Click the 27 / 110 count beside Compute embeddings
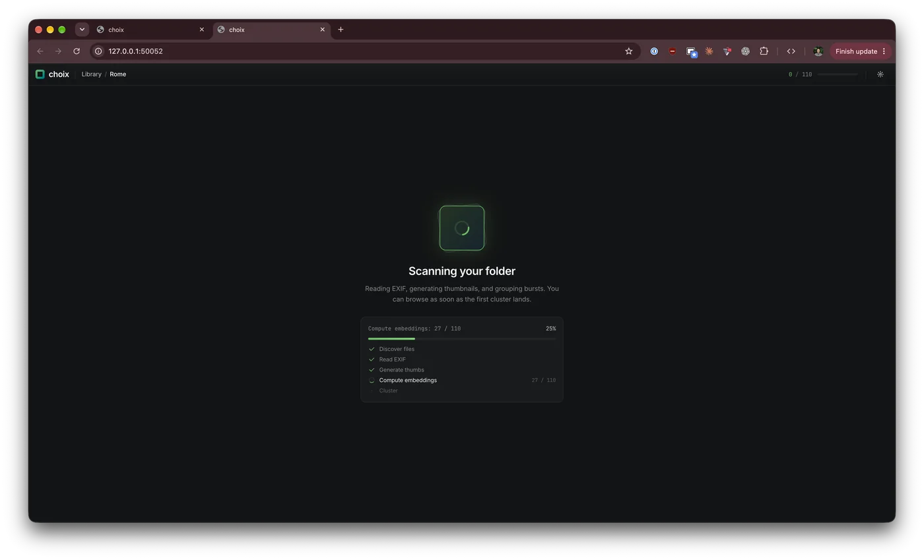This screenshot has height=560, width=924. [x=544, y=381]
